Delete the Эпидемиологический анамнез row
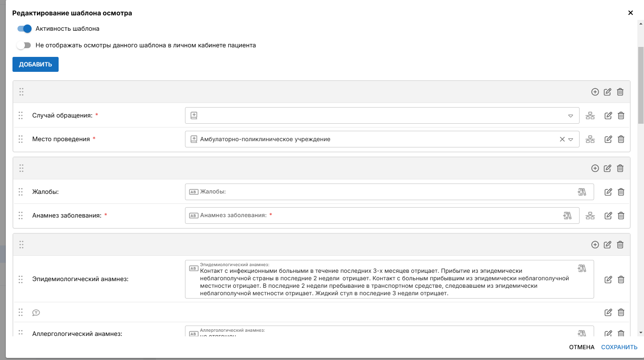 (621, 279)
